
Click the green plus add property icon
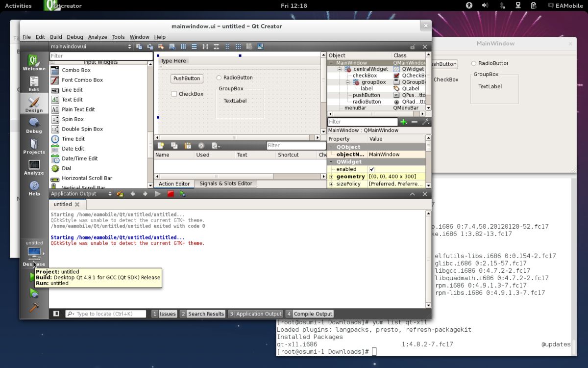tap(404, 122)
